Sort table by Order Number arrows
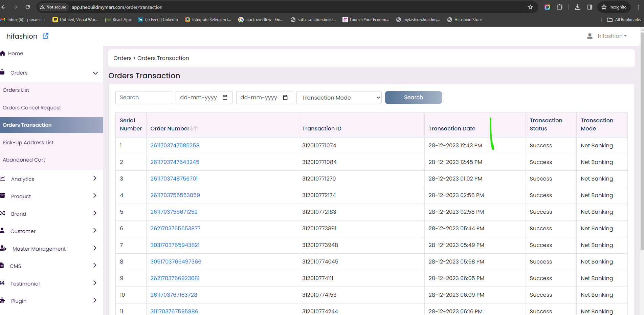The width and height of the screenshot is (644, 315). [194, 128]
